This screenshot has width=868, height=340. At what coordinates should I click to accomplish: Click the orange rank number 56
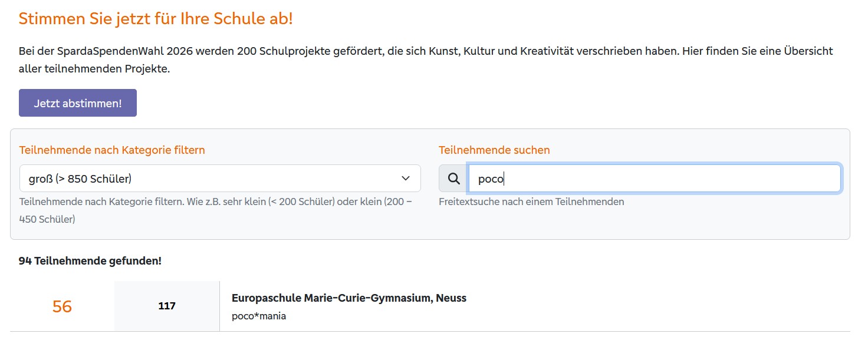click(x=62, y=306)
